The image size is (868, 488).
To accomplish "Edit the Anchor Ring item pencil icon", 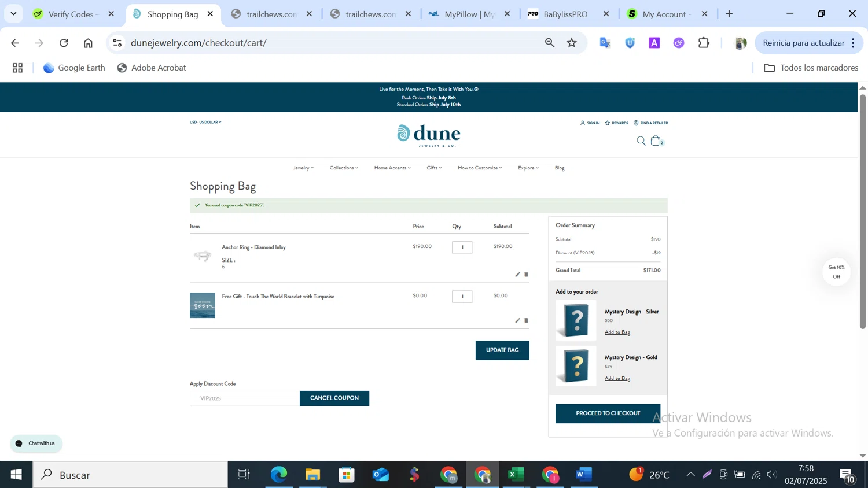I will (x=517, y=275).
